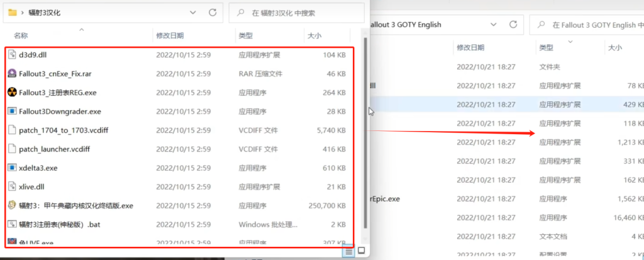Image resolution: width=644 pixels, height=260 pixels.
Task: Click size value 5,740 KB
Action: coord(331,130)
